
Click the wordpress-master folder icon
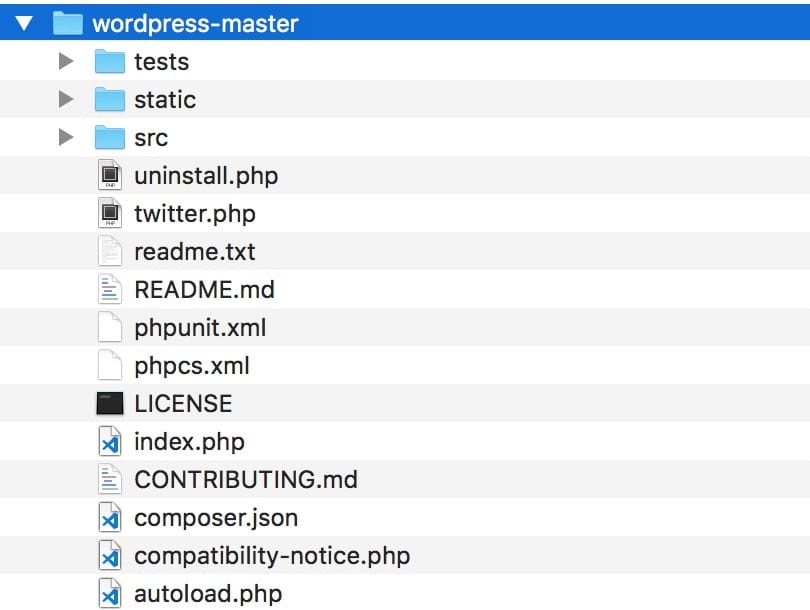[67, 23]
